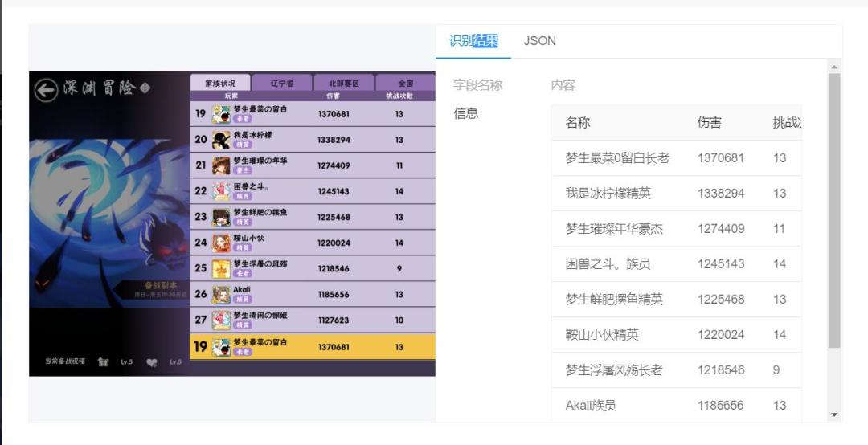Click the 内容 header label
Viewport: 868px width, 445px height.
tap(563, 85)
